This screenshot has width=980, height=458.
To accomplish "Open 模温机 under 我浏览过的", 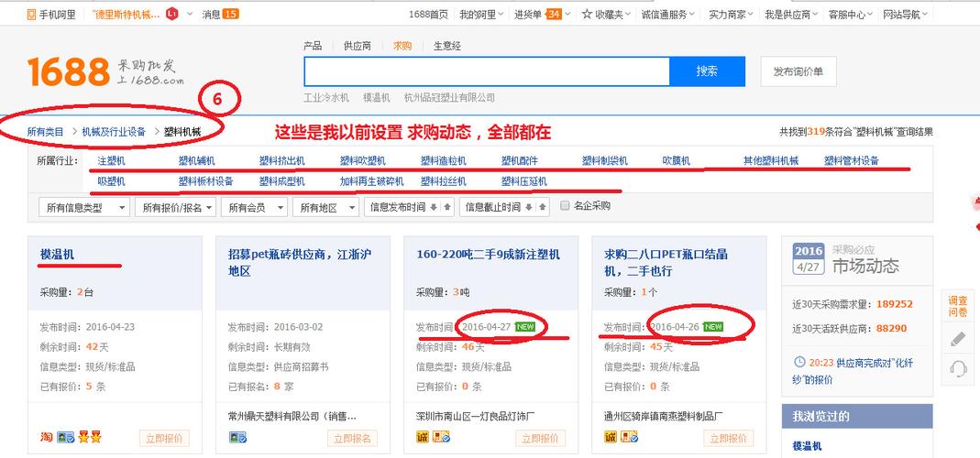I will (807, 445).
